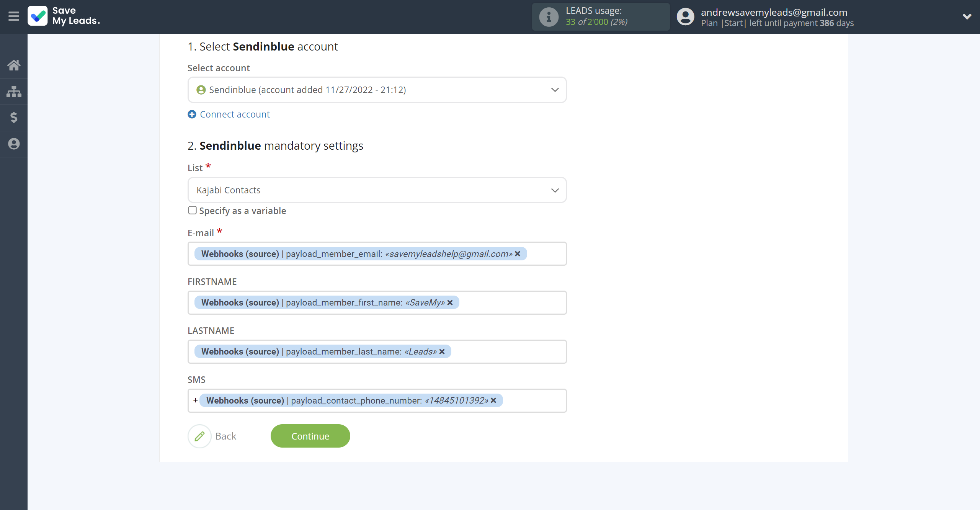Remove payload_member_email tag

click(518, 254)
